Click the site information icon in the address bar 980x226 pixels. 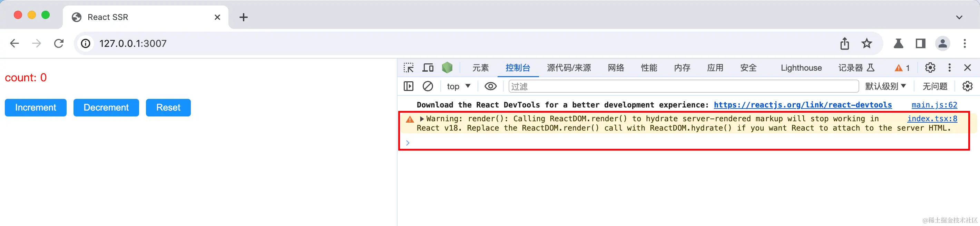pos(86,43)
